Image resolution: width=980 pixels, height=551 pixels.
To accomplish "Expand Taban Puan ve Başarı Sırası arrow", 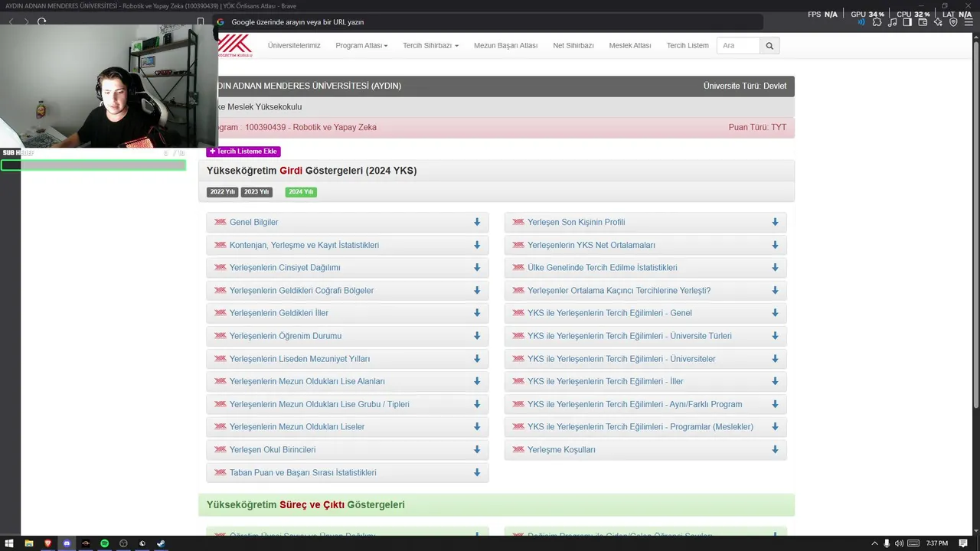I will [x=477, y=472].
